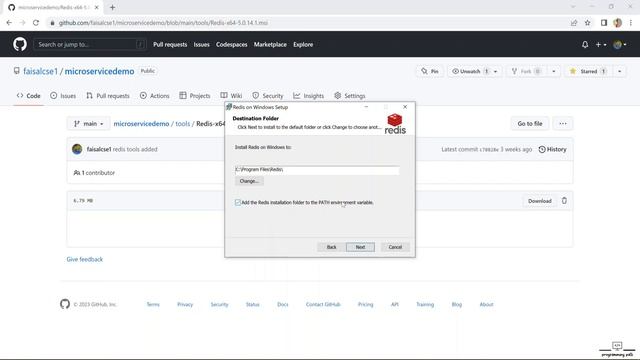Open a new browser tab
Screen dimensions: 640x360
[x=112, y=7]
